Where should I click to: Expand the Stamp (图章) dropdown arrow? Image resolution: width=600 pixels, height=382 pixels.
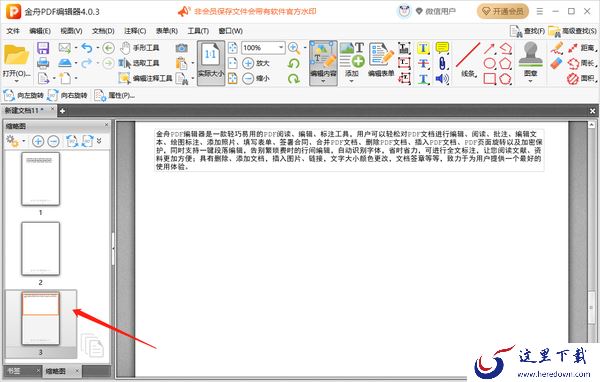530,81
